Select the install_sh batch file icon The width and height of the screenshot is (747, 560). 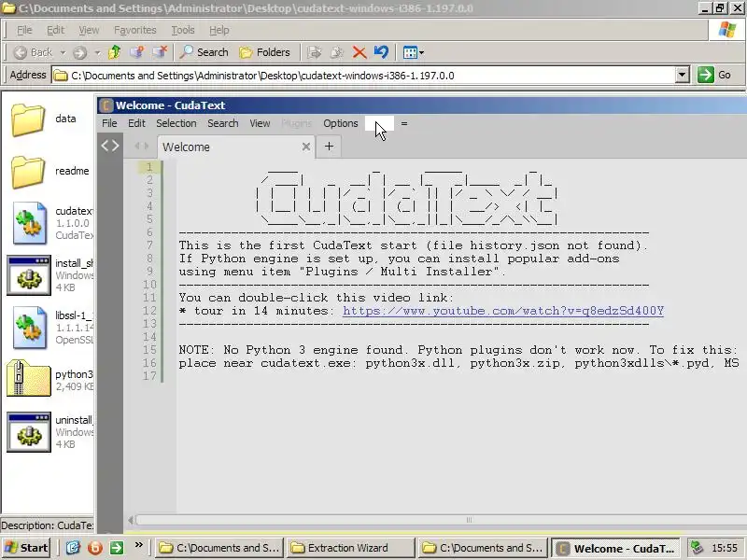29,275
